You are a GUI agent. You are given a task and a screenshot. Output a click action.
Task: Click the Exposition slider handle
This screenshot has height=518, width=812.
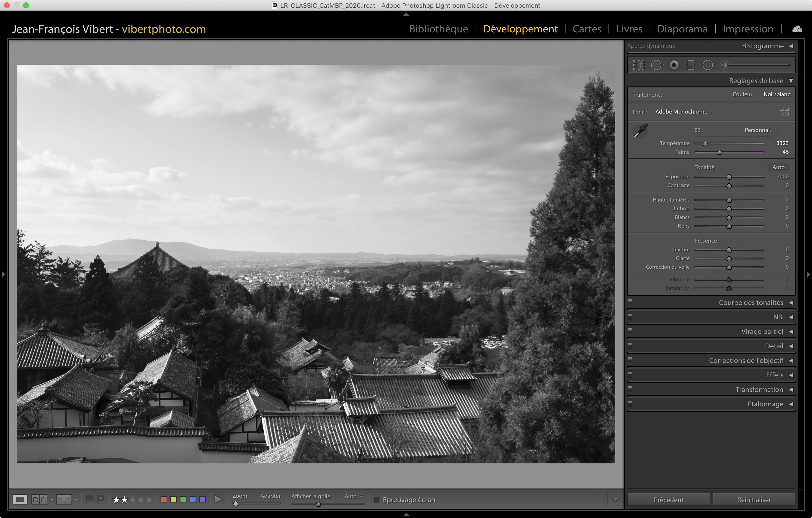point(729,177)
